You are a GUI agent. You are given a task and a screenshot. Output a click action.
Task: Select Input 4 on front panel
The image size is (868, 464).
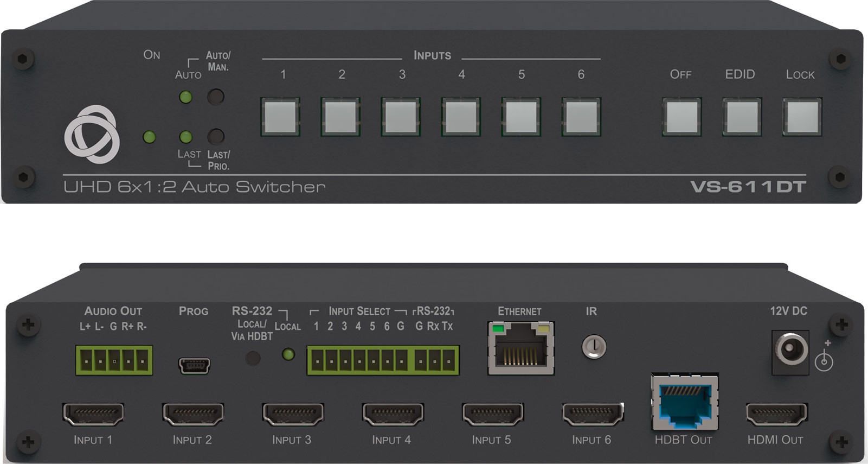pos(461,117)
